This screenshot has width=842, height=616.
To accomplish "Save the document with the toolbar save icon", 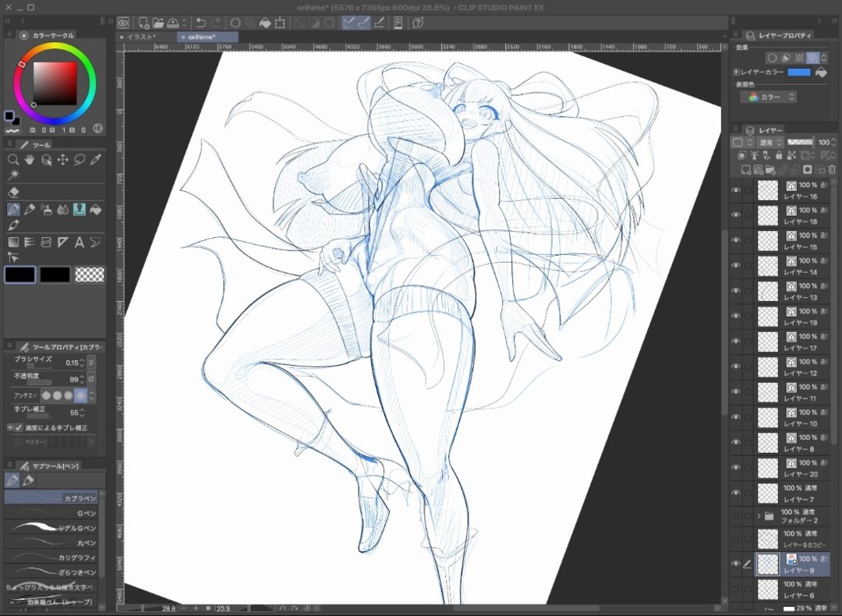I will tap(173, 23).
